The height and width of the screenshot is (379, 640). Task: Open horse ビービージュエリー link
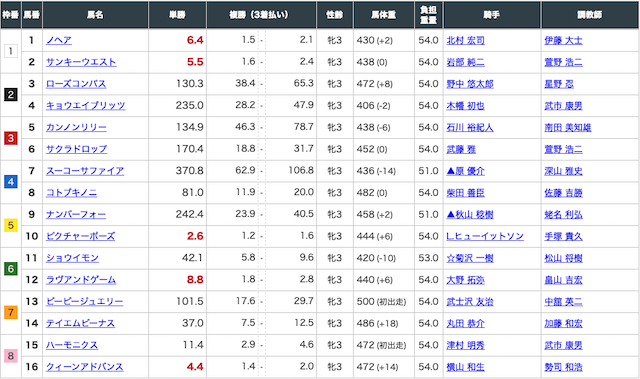pyautogui.click(x=84, y=301)
